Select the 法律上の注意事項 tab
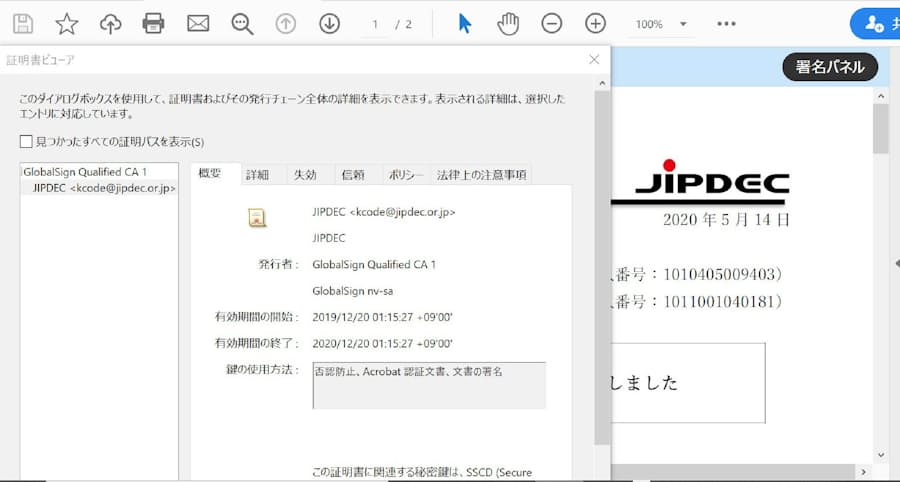 coord(481,175)
